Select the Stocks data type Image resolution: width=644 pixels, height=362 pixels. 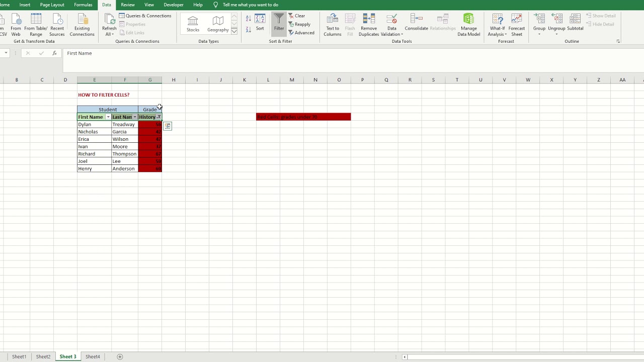pyautogui.click(x=193, y=24)
